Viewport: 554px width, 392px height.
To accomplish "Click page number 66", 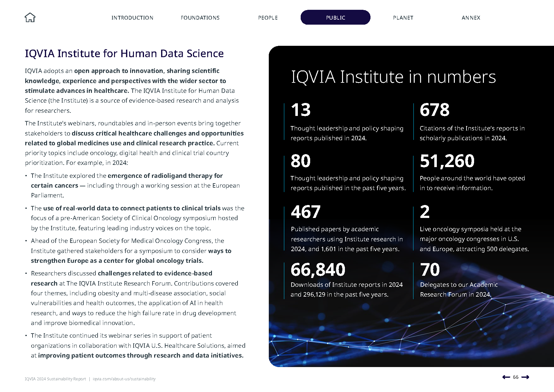I will pos(515,377).
